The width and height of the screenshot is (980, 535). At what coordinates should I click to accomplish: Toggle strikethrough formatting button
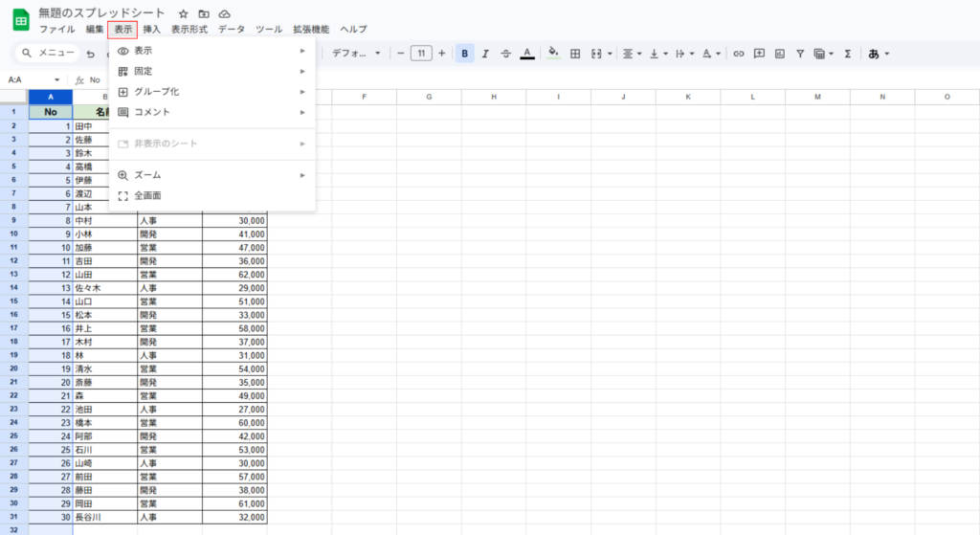point(505,54)
